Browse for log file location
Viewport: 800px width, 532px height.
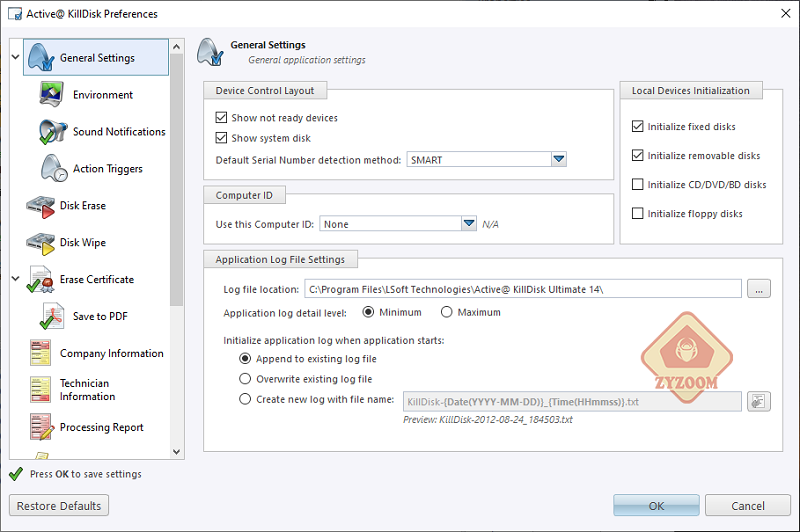click(759, 289)
